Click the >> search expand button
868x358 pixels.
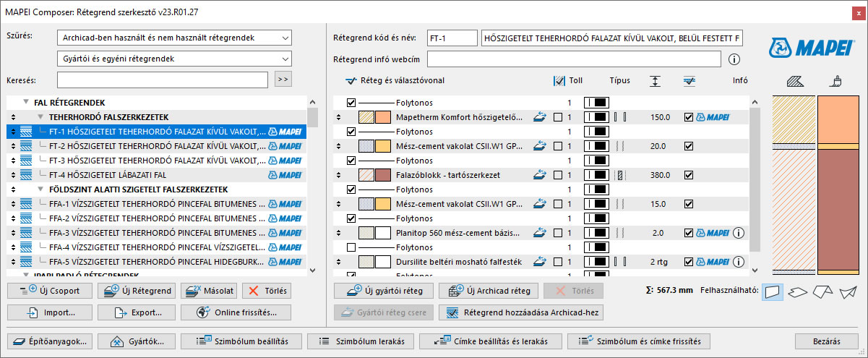coord(283,80)
